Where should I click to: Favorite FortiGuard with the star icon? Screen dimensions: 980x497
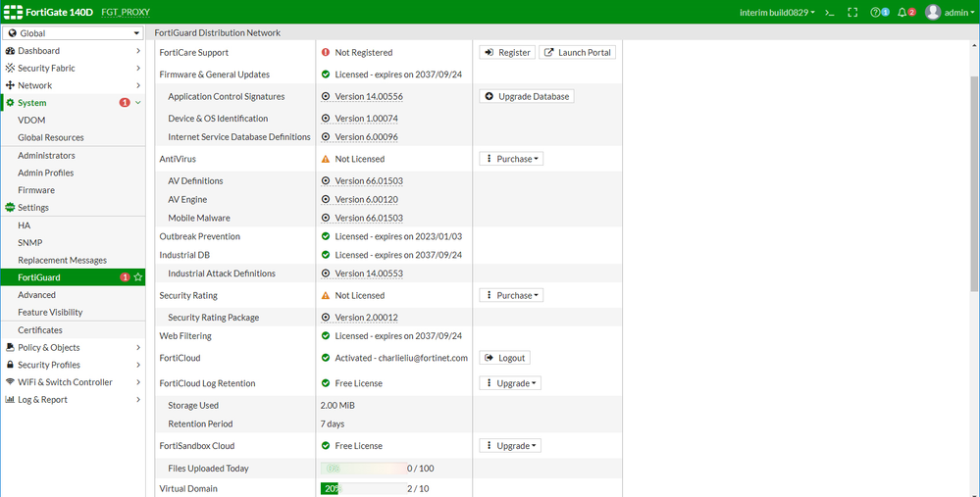pyautogui.click(x=138, y=277)
